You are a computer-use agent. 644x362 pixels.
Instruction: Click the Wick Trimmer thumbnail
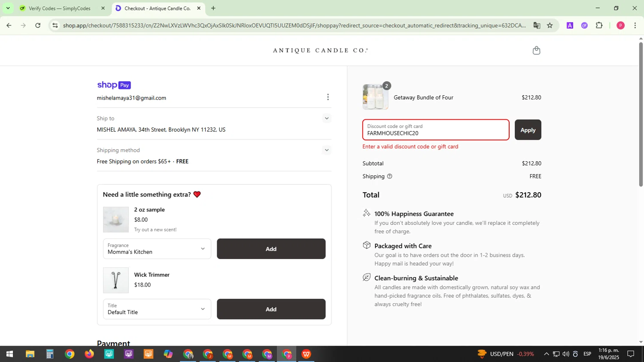click(116, 281)
